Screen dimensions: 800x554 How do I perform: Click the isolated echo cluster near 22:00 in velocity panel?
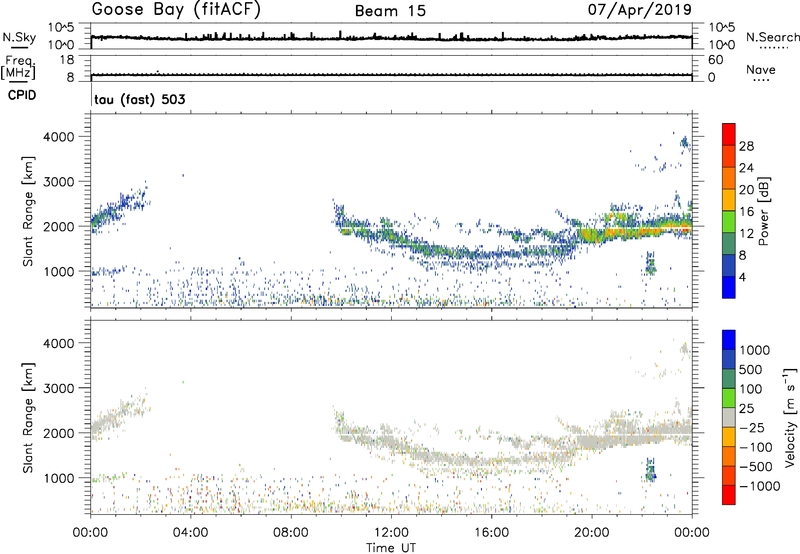click(651, 470)
